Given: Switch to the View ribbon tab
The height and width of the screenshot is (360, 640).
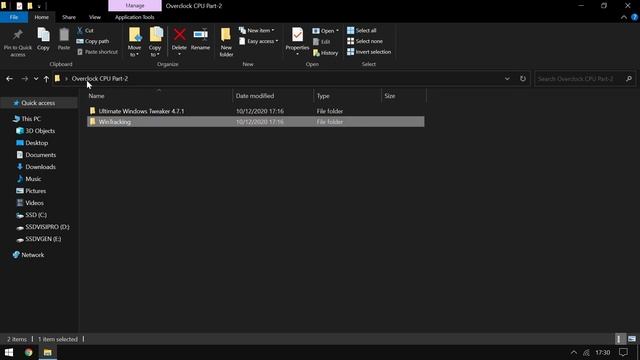Looking at the screenshot, I should [x=95, y=17].
